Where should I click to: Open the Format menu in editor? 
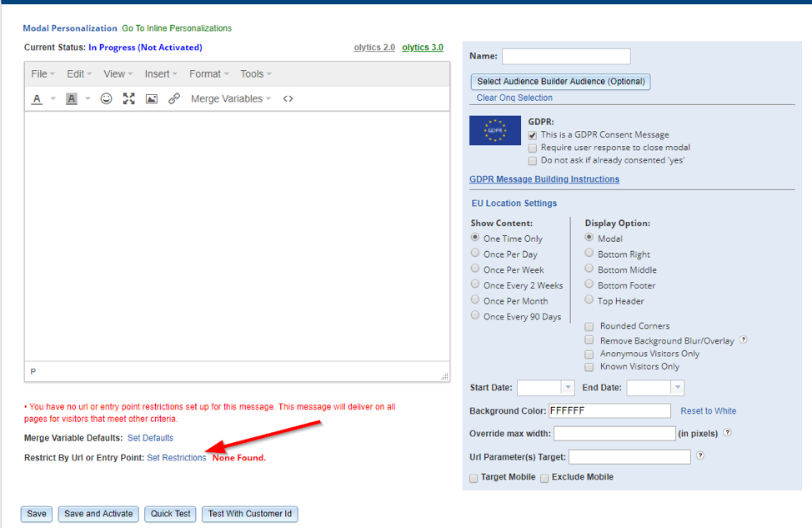point(208,74)
